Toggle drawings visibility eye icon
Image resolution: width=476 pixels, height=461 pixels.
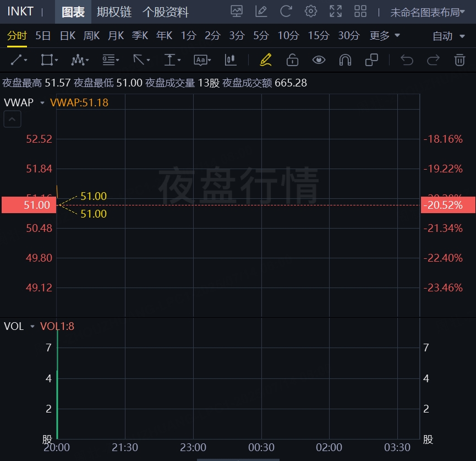[x=319, y=59]
